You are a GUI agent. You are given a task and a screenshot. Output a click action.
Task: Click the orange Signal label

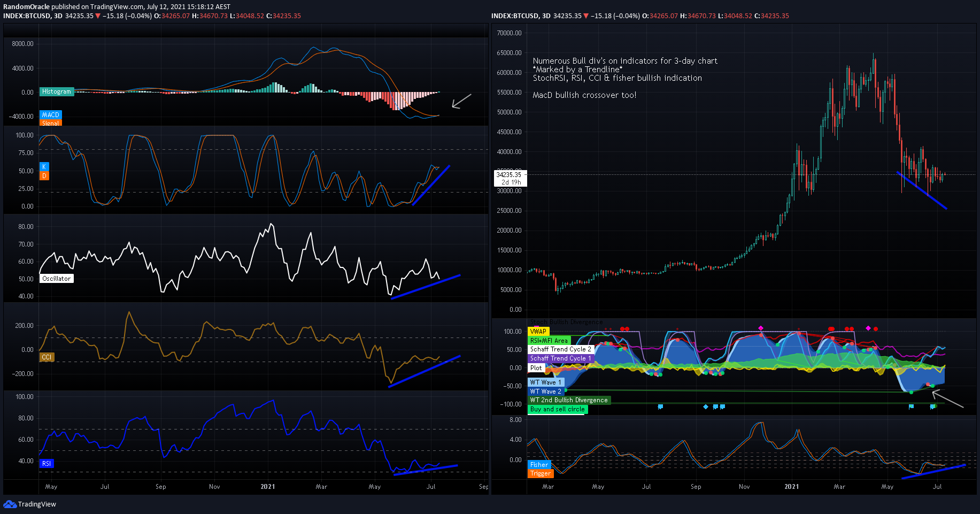[x=51, y=123]
